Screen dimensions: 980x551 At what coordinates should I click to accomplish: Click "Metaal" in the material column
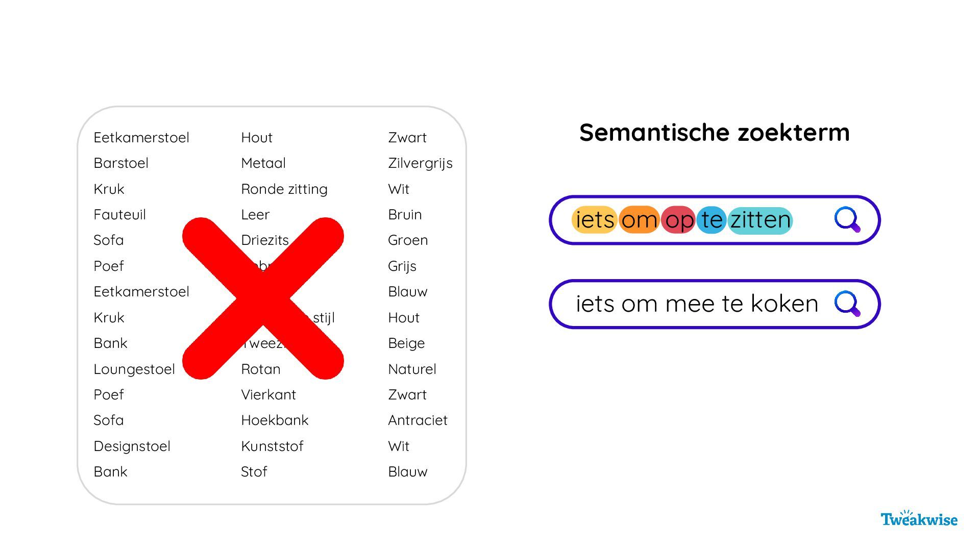(263, 163)
